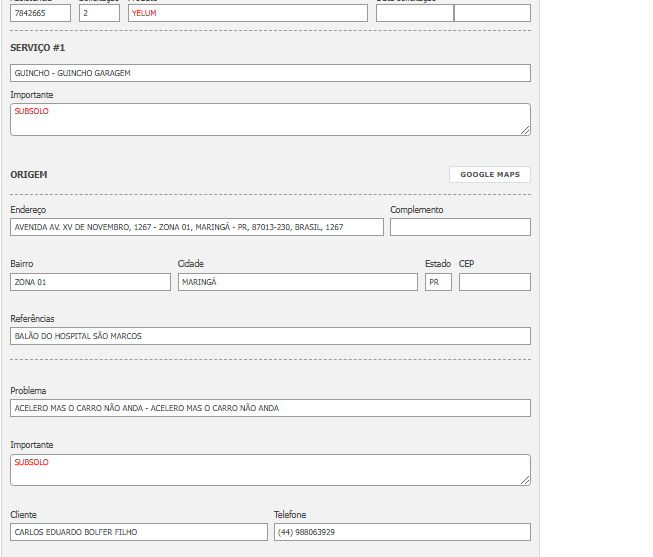The image size is (653, 557).
Task: Click the Problema label
Action: pos(28,391)
